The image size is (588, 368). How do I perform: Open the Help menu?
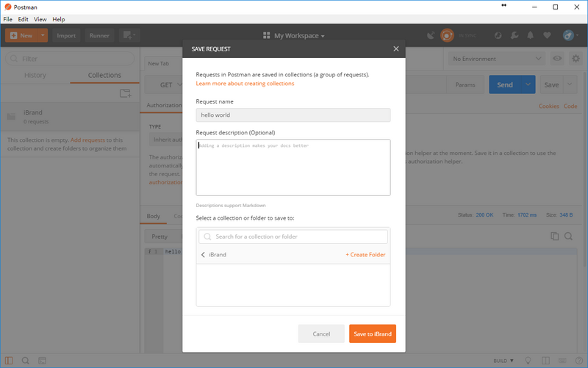click(59, 19)
